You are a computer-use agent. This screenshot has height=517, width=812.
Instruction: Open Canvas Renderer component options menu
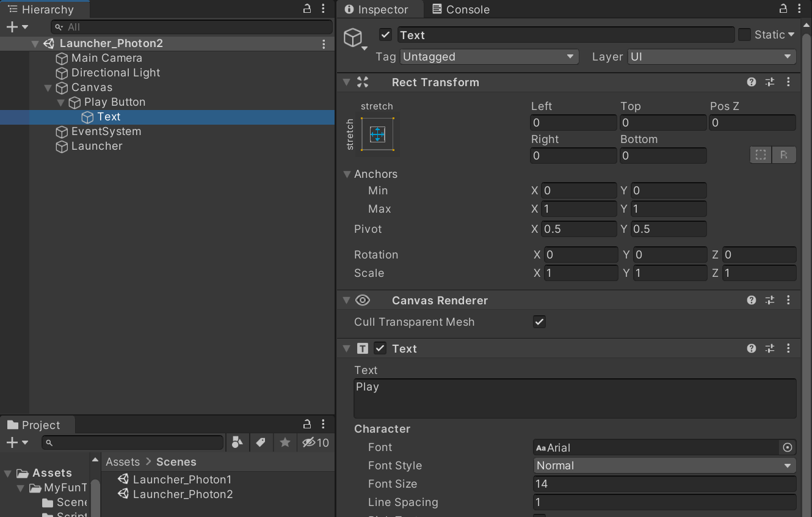[788, 300]
